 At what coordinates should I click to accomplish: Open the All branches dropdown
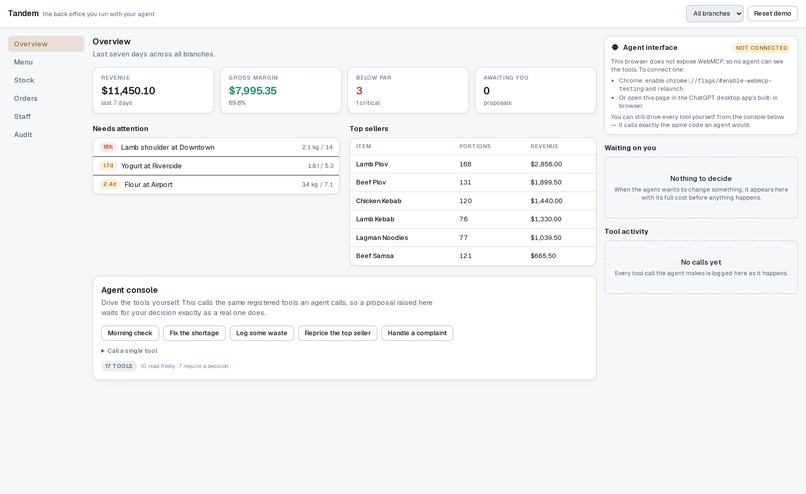pos(715,13)
